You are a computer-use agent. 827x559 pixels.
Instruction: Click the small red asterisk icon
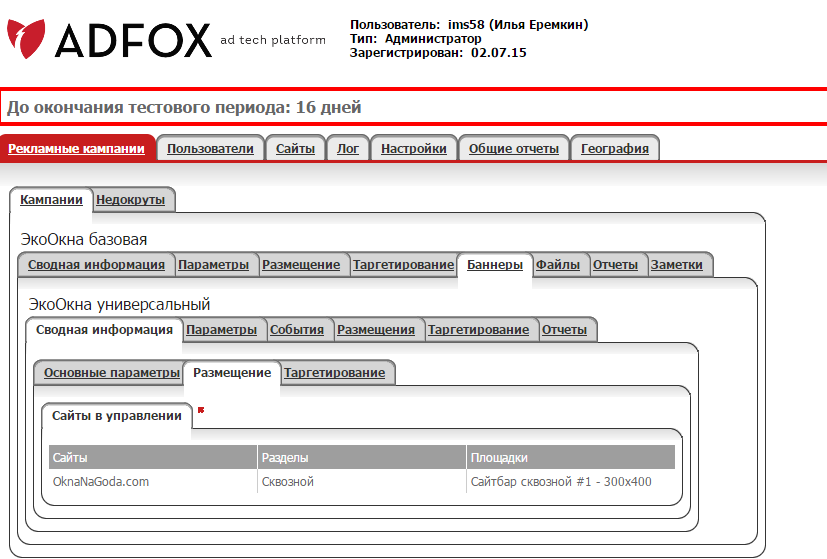coord(201,410)
